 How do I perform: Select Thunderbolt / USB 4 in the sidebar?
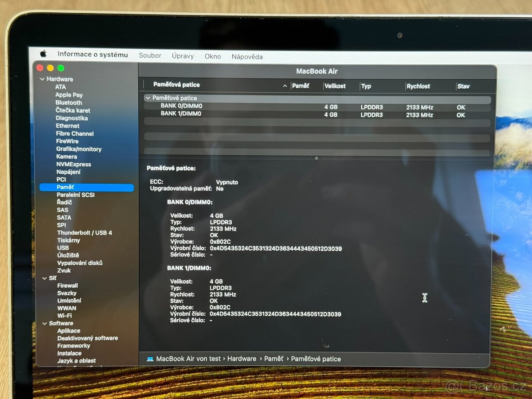[x=85, y=232]
